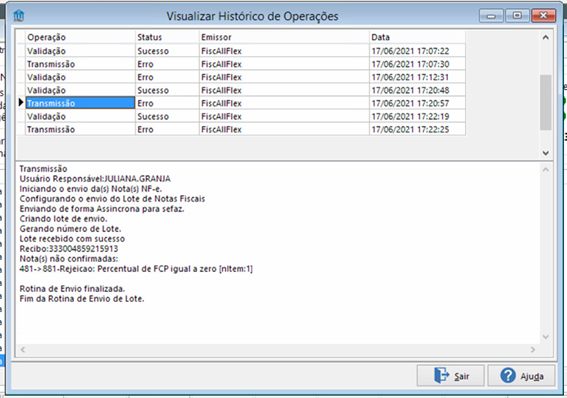
Task: Click the Rejeicao Percentual de FCP line
Action: tap(136, 269)
